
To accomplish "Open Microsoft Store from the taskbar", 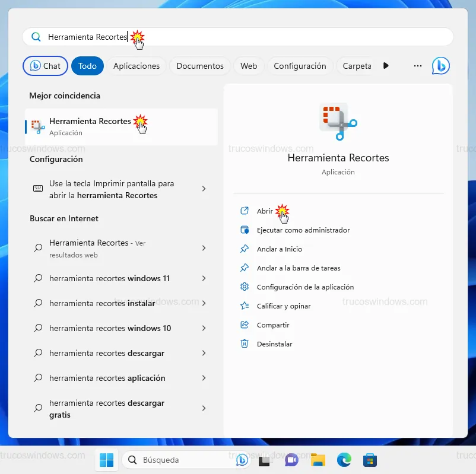I will pos(370,460).
